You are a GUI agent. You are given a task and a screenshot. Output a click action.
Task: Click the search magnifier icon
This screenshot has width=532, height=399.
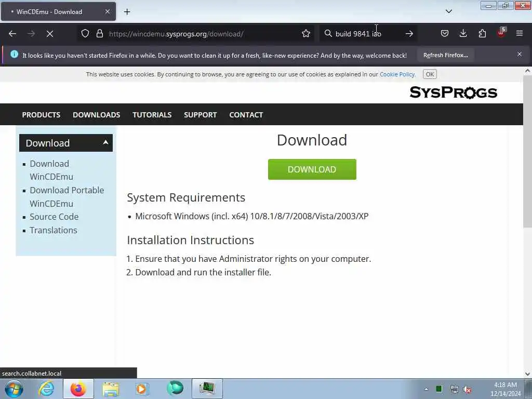pos(328,34)
